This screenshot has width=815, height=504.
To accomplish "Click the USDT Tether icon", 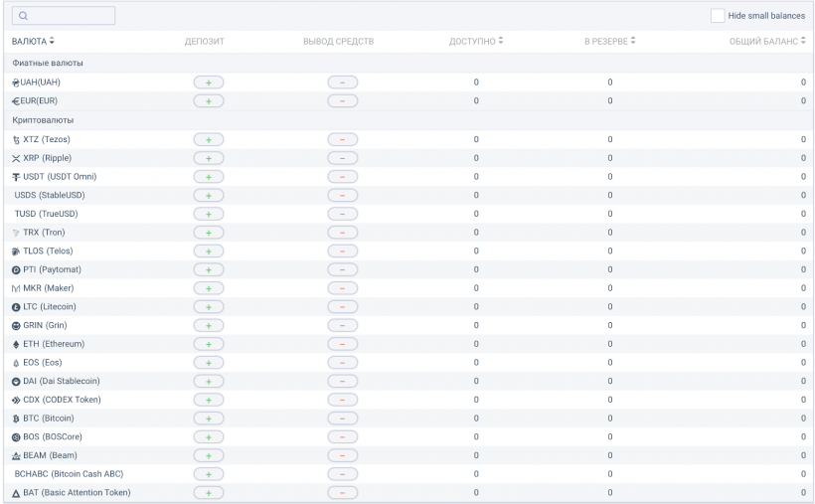I will tap(16, 177).
